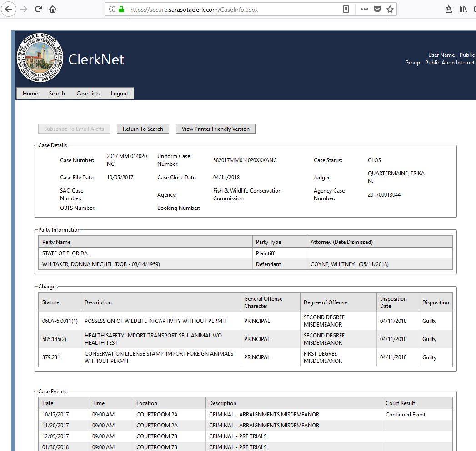Click case close date 04/11/2018 in Case Details

226,178
